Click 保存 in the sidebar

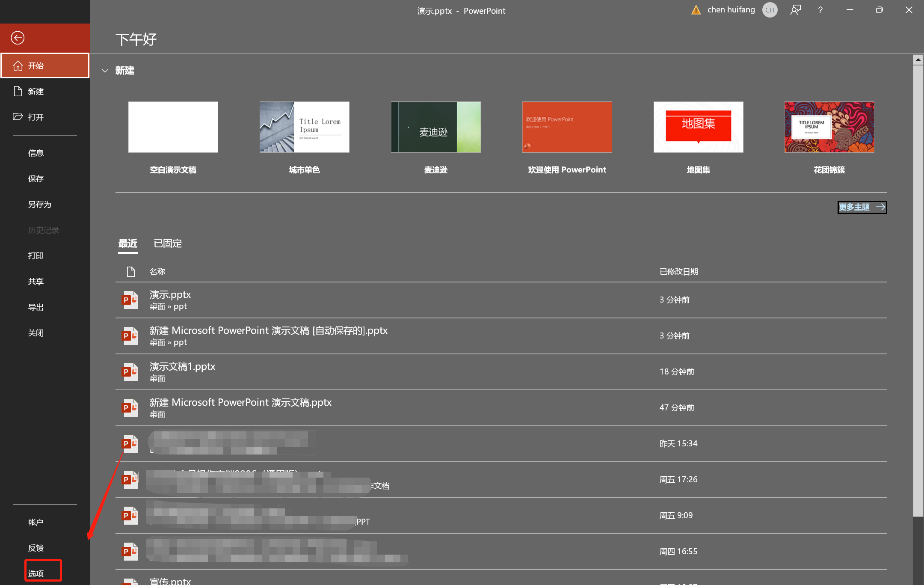[45, 178]
